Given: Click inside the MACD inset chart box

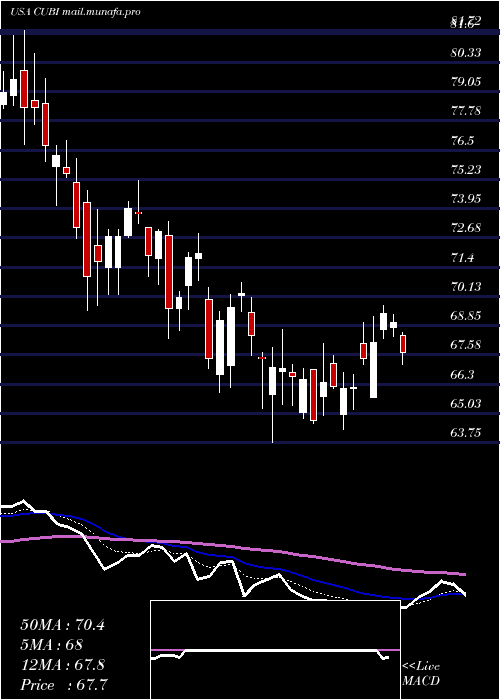Looking at the screenshot, I should [x=275, y=650].
